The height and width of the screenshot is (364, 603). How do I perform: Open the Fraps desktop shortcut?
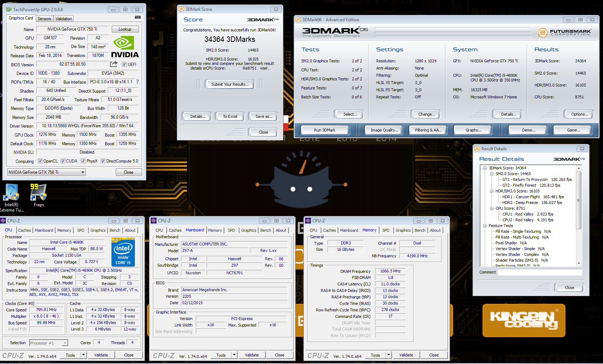point(39,195)
